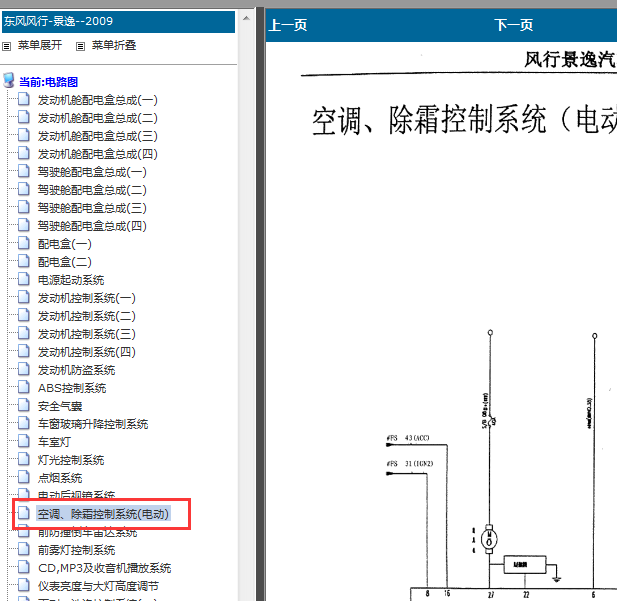This screenshot has height=601, width=617.
Task: Open 发动机控制系统(二)
Action: point(87,316)
